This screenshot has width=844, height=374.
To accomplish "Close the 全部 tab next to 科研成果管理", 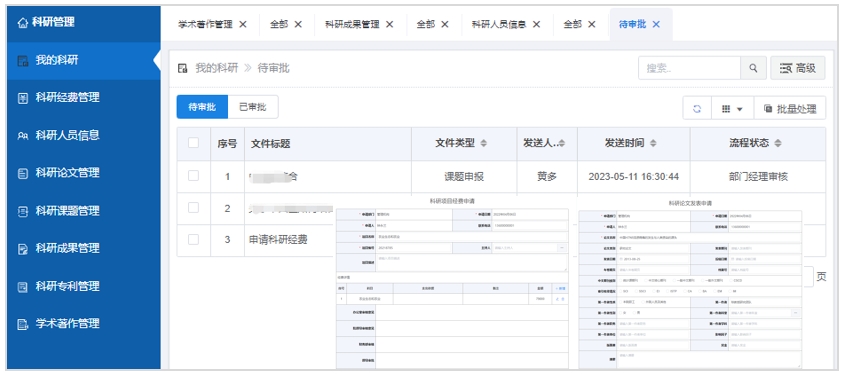I will (x=445, y=24).
